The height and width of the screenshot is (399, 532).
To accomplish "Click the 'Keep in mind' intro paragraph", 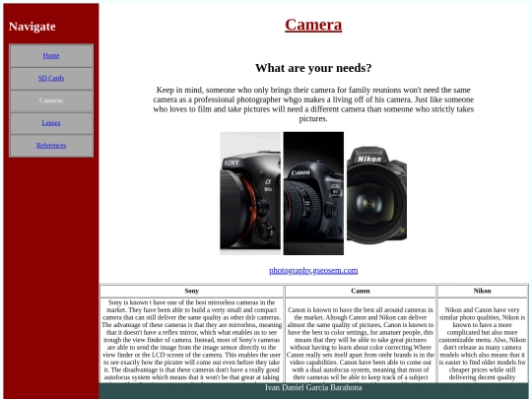I will point(313,104).
